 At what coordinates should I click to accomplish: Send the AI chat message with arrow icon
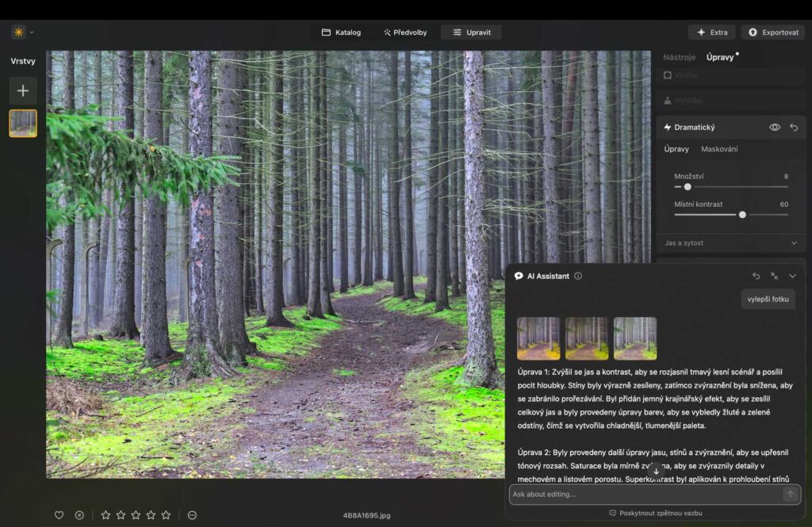click(790, 494)
